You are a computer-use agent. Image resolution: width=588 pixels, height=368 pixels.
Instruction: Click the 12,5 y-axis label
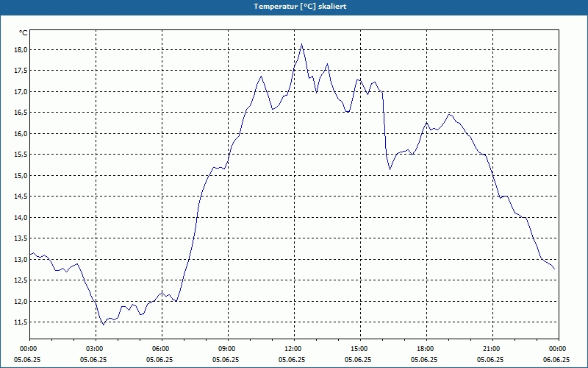[x=21, y=280]
